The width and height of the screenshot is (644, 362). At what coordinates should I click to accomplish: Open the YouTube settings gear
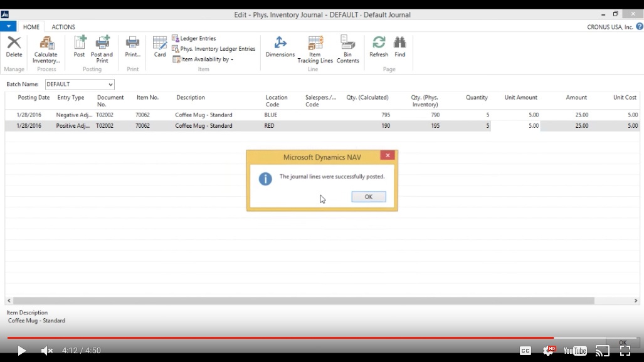tap(549, 351)
